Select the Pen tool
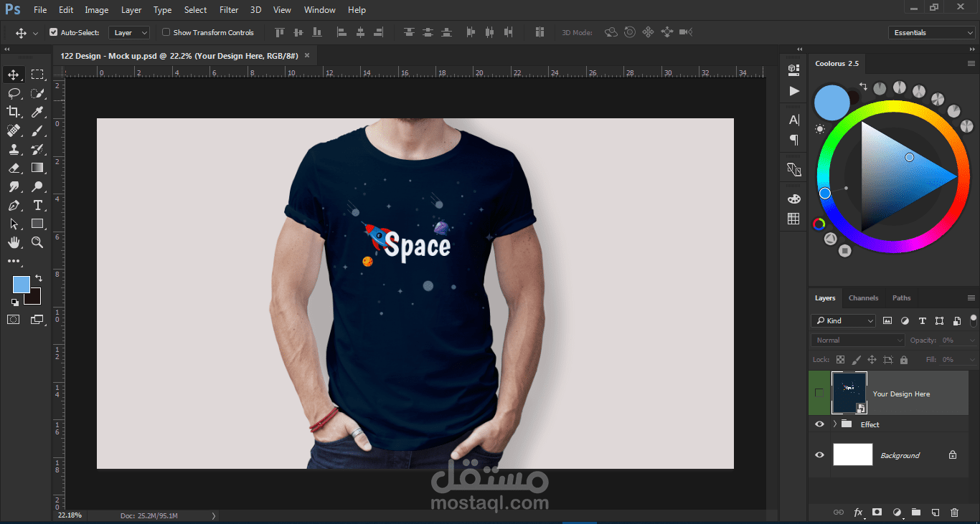This screenshot has height=524, width=980. (14, 205)
